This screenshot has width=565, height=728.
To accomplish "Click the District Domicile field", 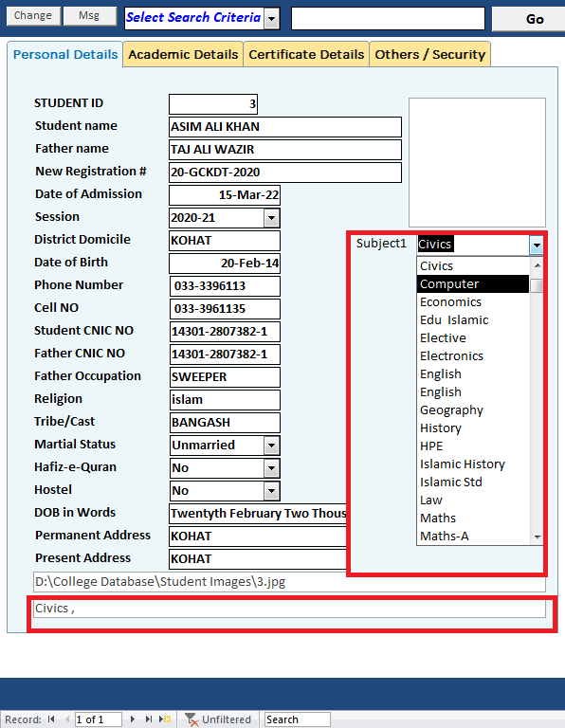I will click(225, 241).
